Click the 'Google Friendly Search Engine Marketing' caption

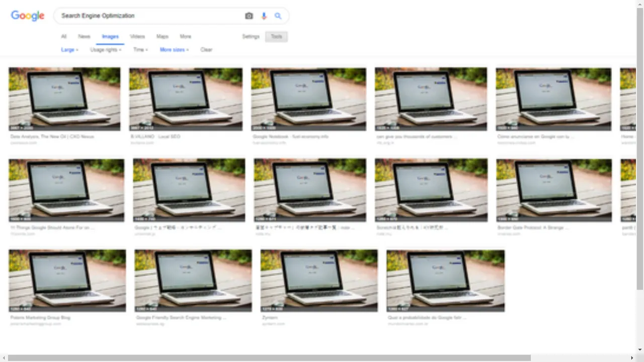pos(181,318)
